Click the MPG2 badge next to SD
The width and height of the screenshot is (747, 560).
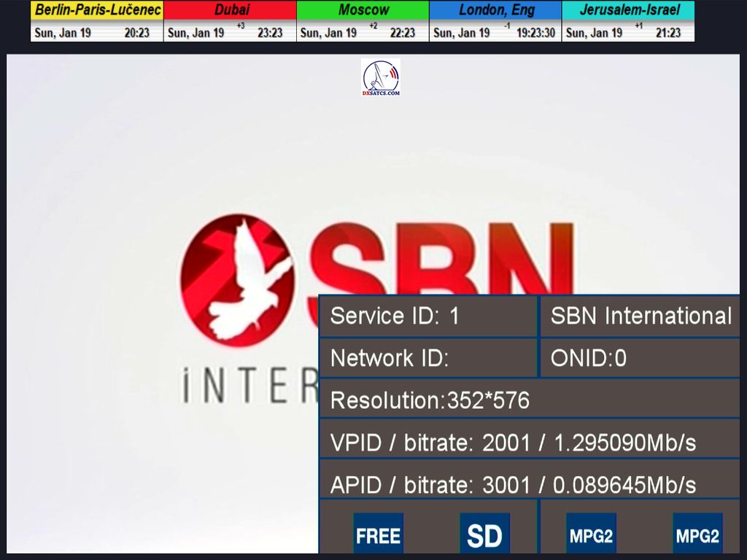tap(591, 537)
